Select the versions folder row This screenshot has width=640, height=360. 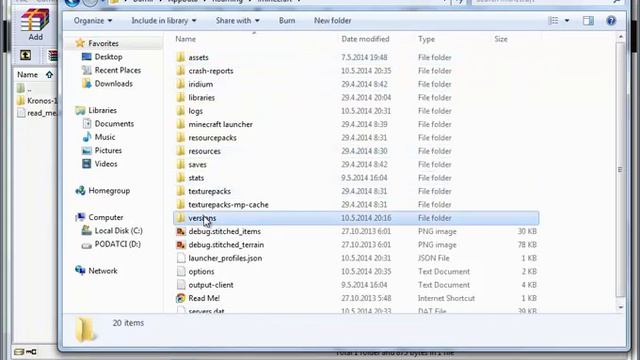tap(356, 218)
